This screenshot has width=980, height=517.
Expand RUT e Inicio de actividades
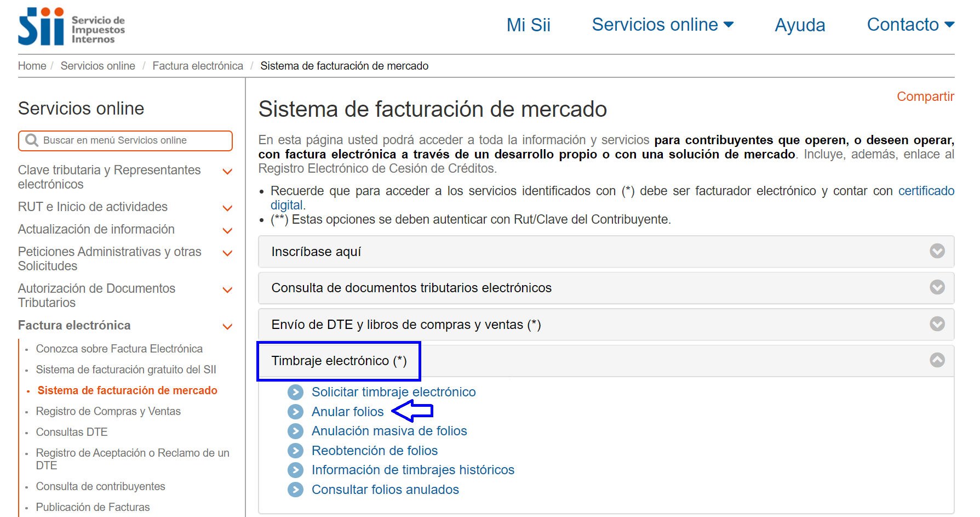(x=227, y=208)
